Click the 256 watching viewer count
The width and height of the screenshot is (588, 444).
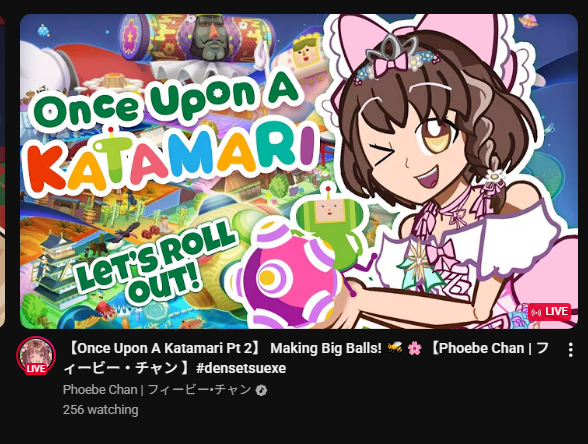pyautogui.click(x=100, y=410)
